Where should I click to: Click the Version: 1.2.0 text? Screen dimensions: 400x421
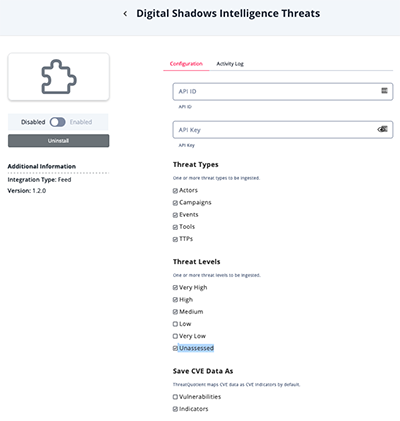click(27, 191)
